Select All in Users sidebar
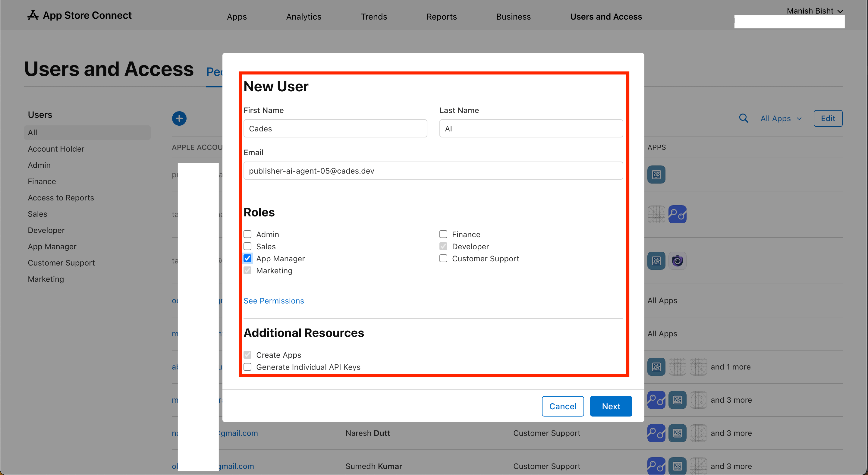The image size is (868, 475). tap(87, 132)
